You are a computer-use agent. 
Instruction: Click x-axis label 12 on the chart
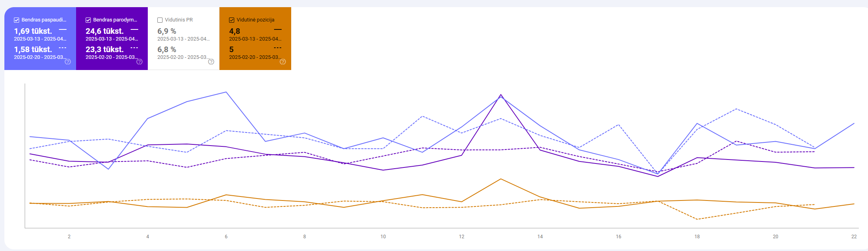pos(462,237)
